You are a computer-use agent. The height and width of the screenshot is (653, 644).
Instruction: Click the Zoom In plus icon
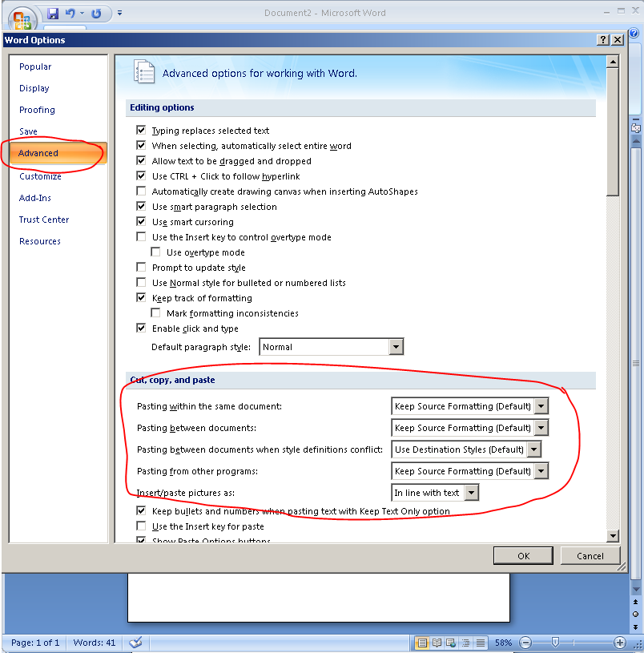point(619,643)
